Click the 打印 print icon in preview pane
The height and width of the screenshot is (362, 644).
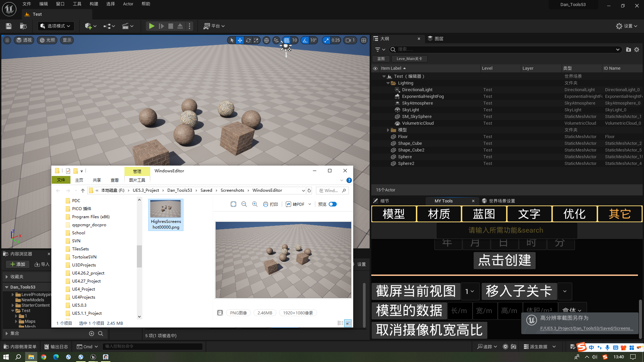click(x=270, y=204)
